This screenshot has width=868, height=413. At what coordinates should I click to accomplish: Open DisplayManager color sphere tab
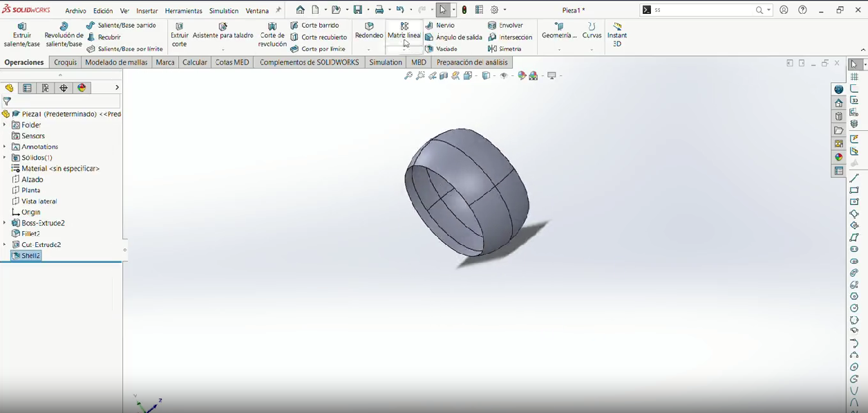(82, 88)
